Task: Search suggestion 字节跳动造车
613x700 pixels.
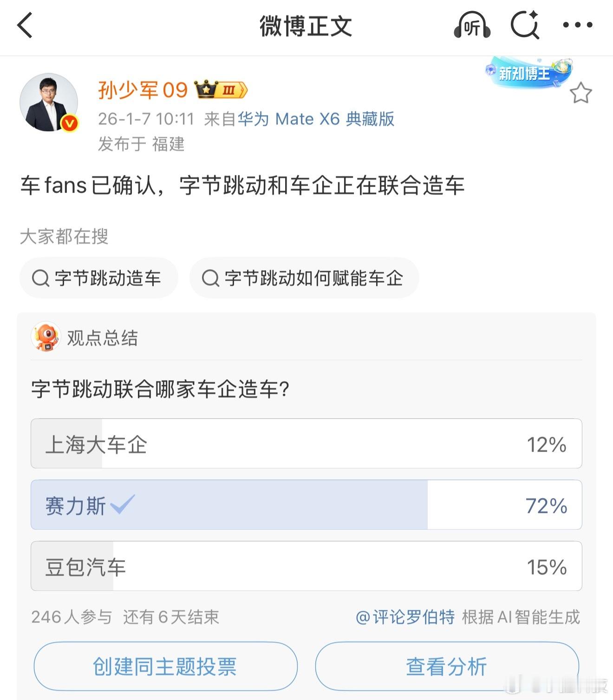Action: [98, 278]
